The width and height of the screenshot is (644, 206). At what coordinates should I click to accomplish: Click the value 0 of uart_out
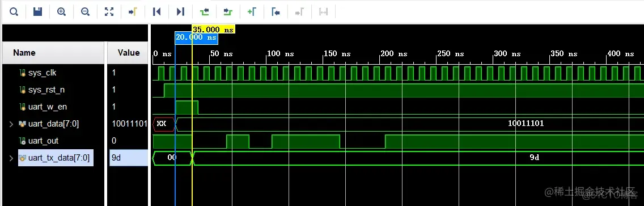(x=114, y=141)
